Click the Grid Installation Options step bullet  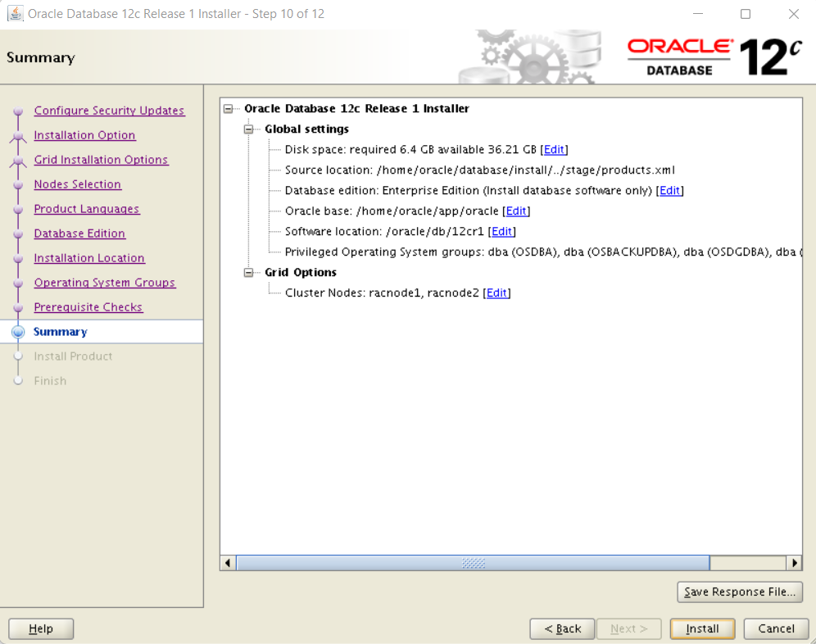tap(18, 161)
